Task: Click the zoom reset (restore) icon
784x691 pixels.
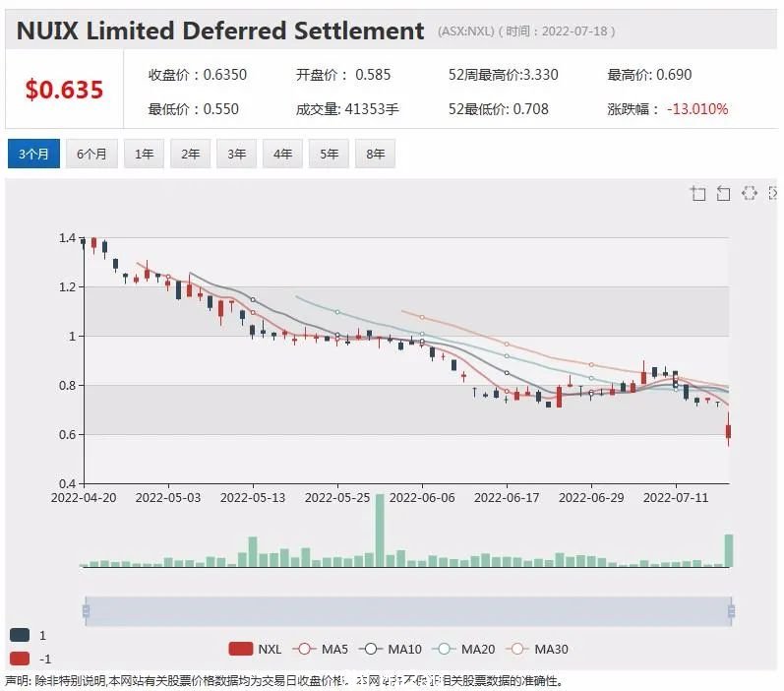Action: (x=723, y=193)
